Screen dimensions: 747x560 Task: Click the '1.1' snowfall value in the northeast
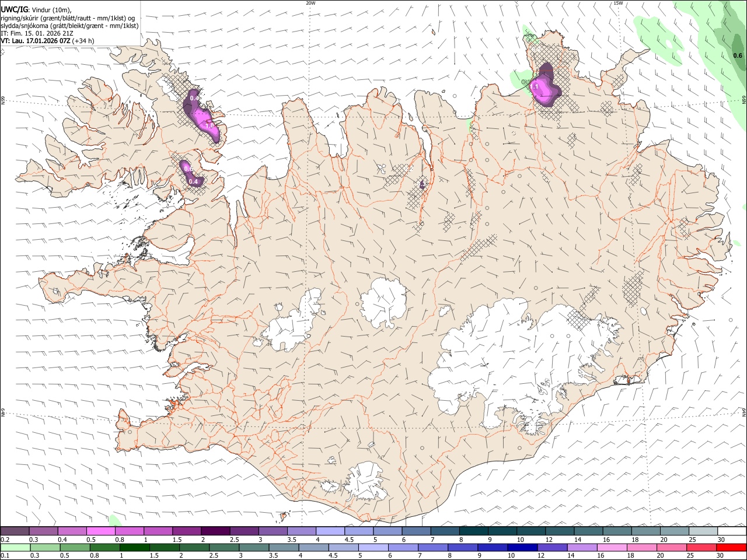(x=534, y=86)
